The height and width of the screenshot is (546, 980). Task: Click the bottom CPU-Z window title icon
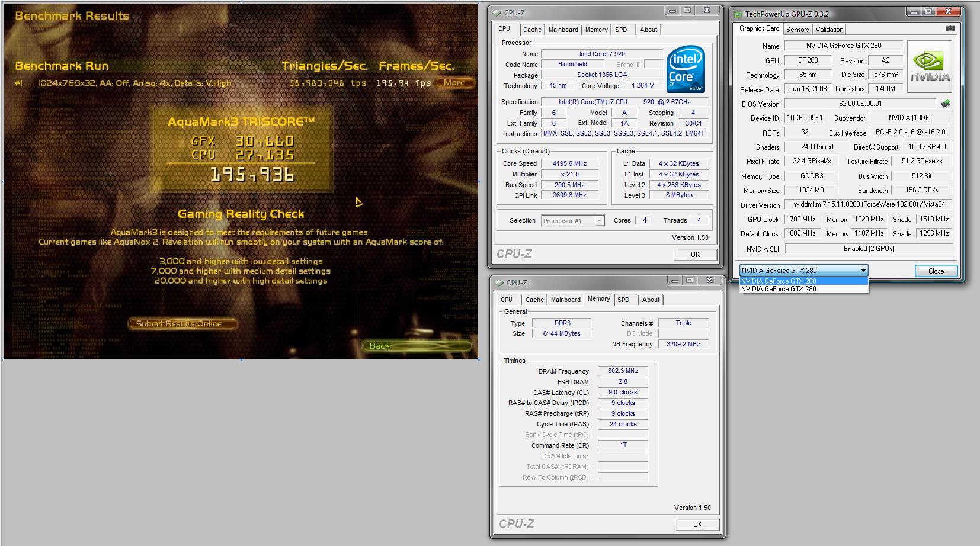[499, 282]
